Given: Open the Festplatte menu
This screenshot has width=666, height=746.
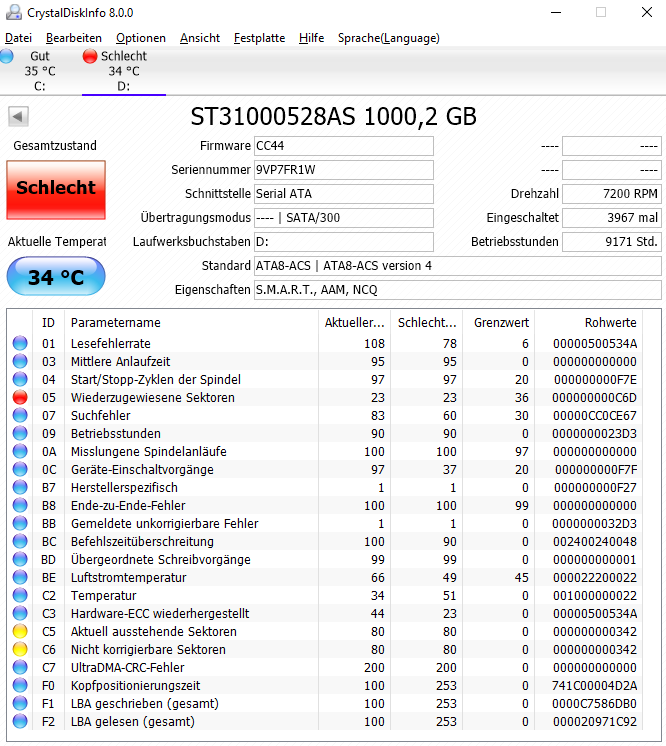Looking at the screenshot, I should 259,38.
